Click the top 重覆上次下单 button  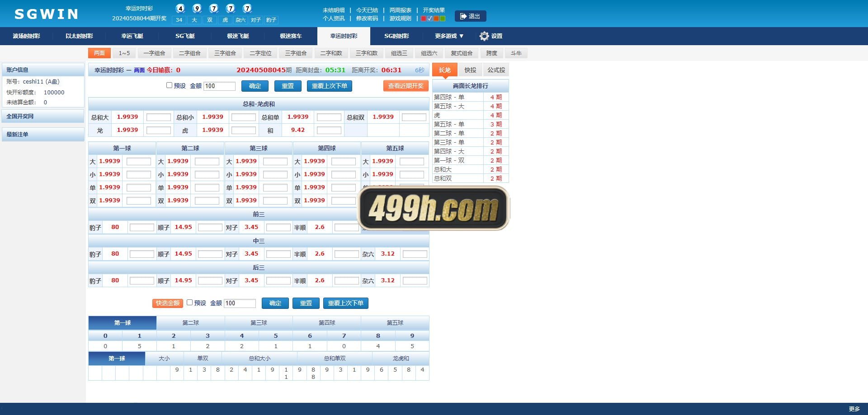(330, 86)
